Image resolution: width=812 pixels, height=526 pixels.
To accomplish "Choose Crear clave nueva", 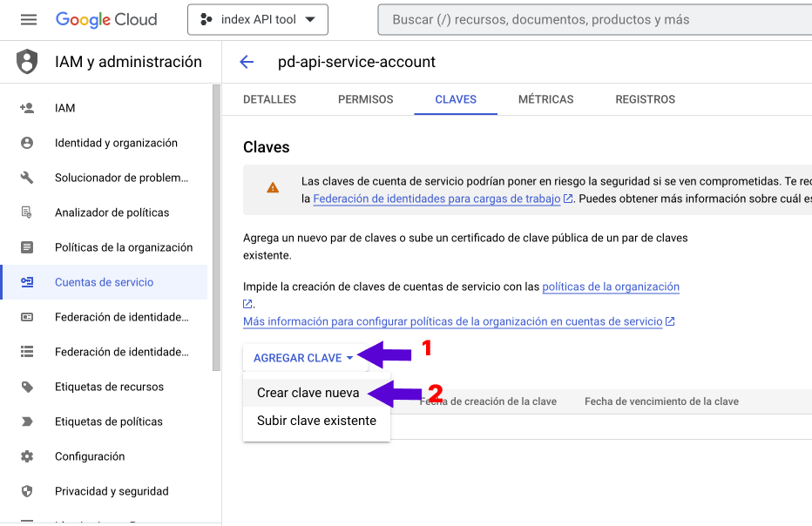I will point(316,393).
